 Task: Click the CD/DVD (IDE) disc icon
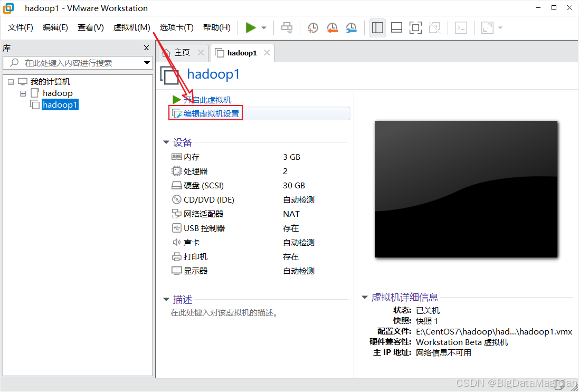tap(176, 199)
